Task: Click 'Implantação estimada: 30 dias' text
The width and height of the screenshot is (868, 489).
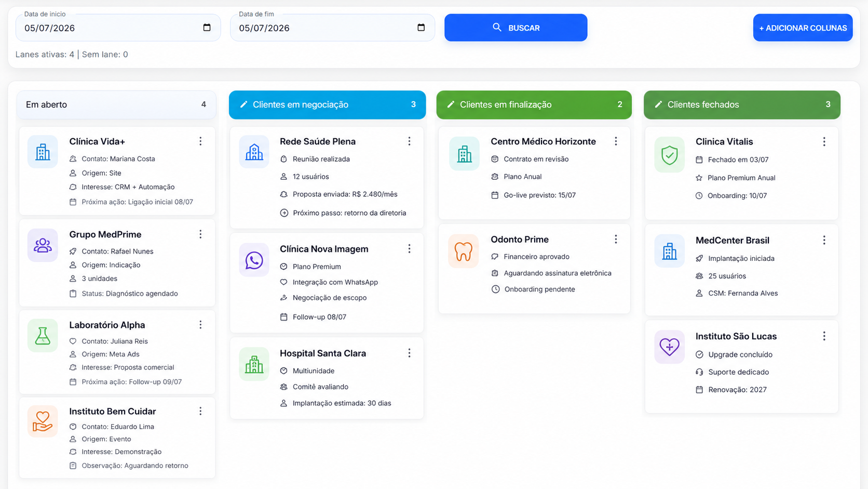Action: [x=342, y=403]
